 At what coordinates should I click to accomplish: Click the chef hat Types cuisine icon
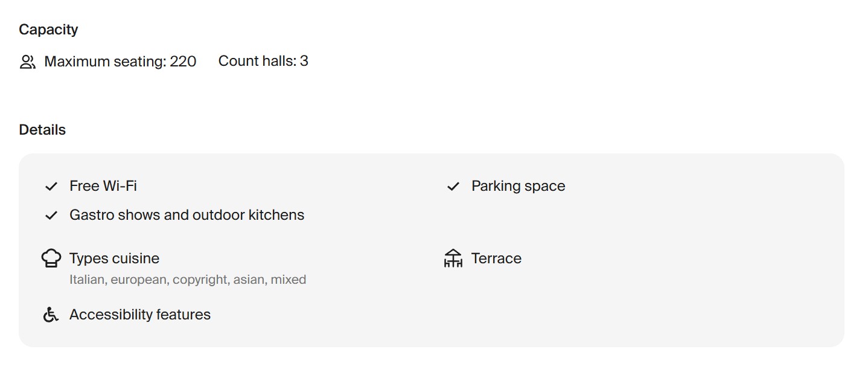(x=51, y=258)
